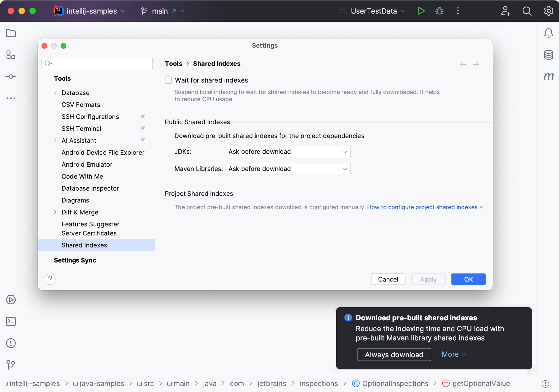Debug the UserTestData configuration

439,11
